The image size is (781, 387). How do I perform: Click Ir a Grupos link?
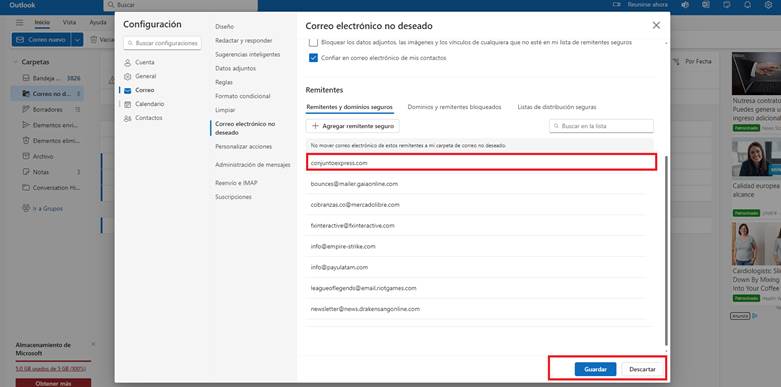42,209
